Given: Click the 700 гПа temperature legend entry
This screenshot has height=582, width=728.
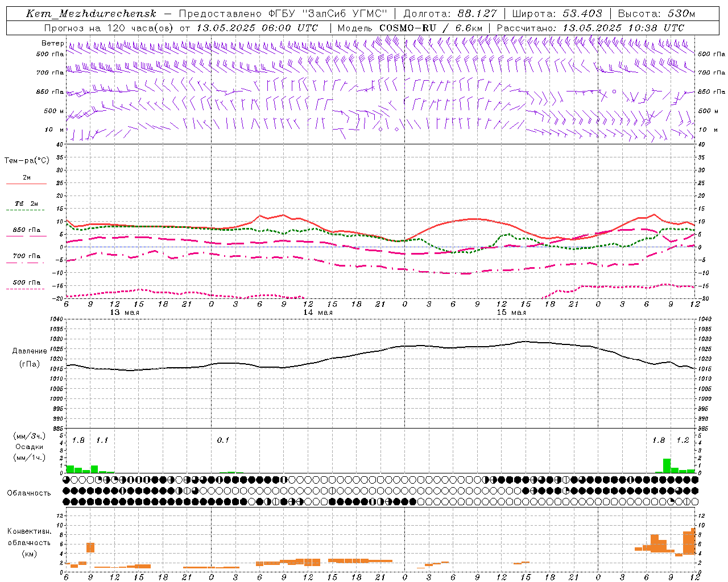Looking at the screenshot, I should 26,256.
